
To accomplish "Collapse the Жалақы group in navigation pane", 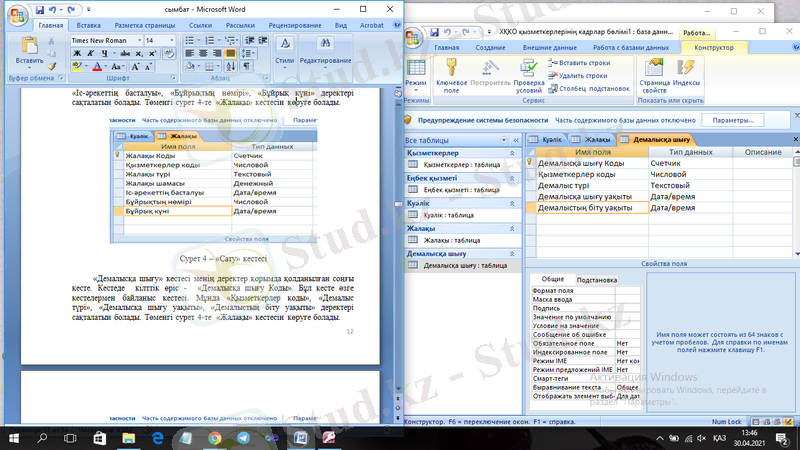I will click(x=512, y=229).
